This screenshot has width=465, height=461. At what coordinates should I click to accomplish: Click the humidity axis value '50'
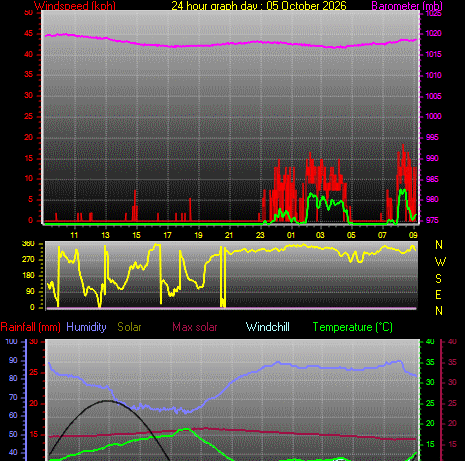[13, 434]
